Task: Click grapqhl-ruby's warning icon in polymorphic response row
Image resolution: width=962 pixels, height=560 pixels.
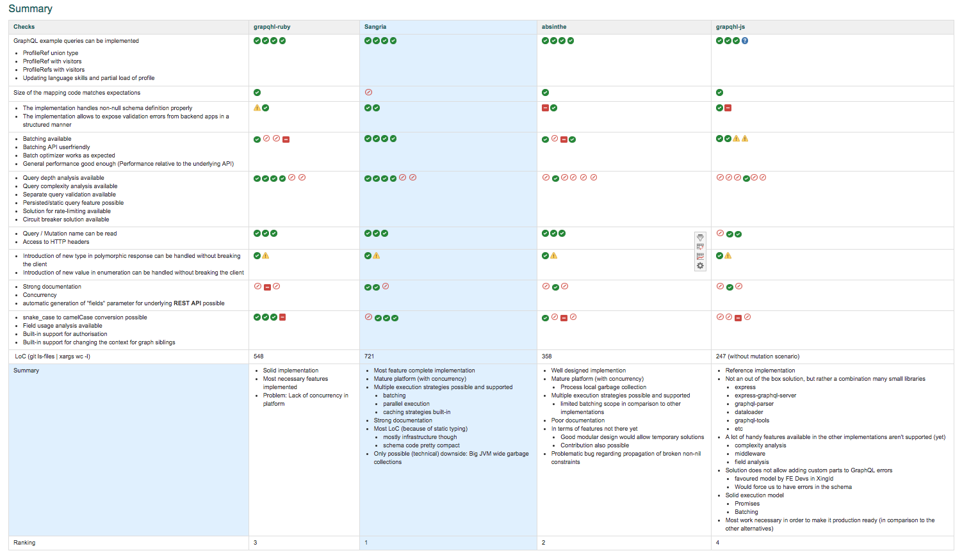Action: tap(266, 255)
